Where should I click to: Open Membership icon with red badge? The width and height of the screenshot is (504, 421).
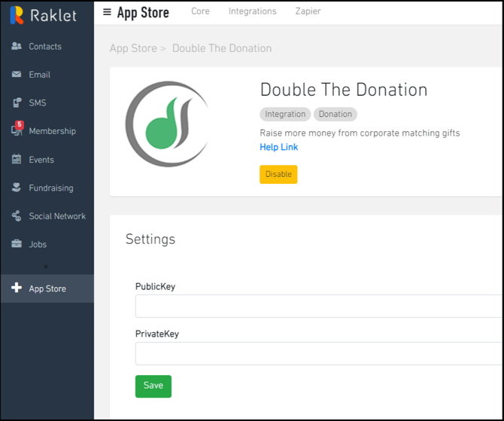click(x=17, y=130)
